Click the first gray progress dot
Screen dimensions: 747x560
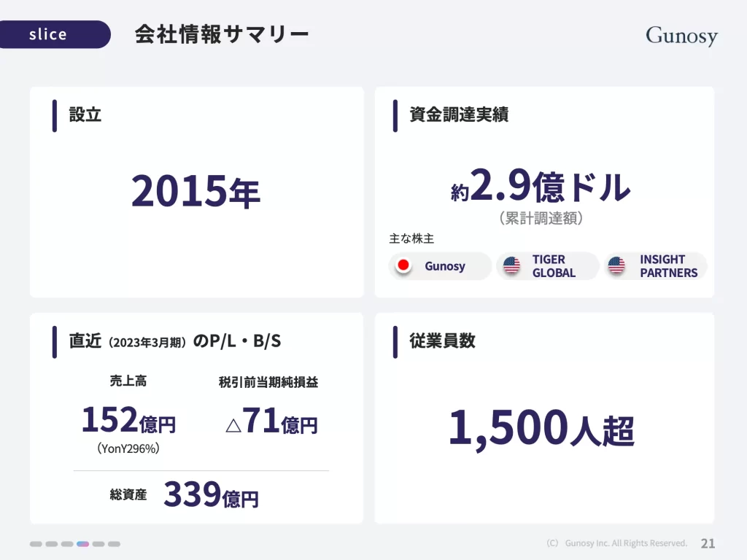pos(36,544)
